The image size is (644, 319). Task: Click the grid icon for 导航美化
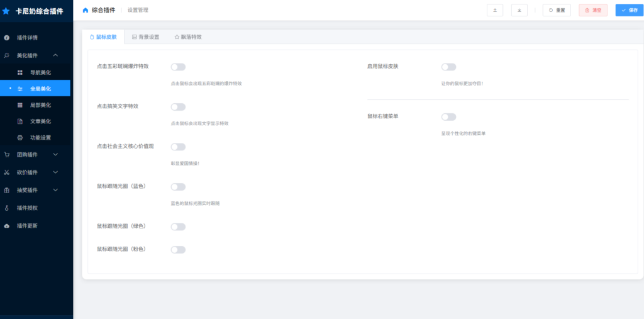click(x=19, y=72)
